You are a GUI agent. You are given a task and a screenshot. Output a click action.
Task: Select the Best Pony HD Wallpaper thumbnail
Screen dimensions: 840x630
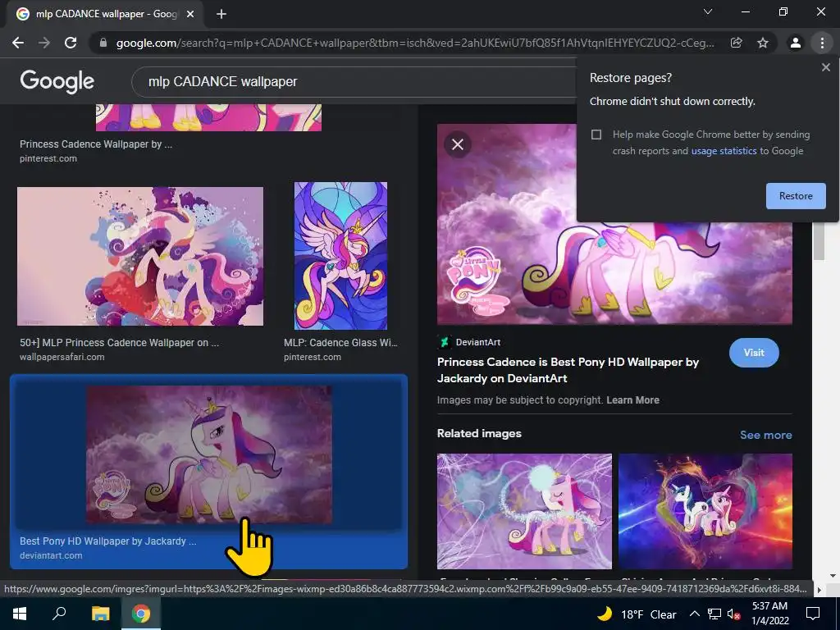coord(209,454)
